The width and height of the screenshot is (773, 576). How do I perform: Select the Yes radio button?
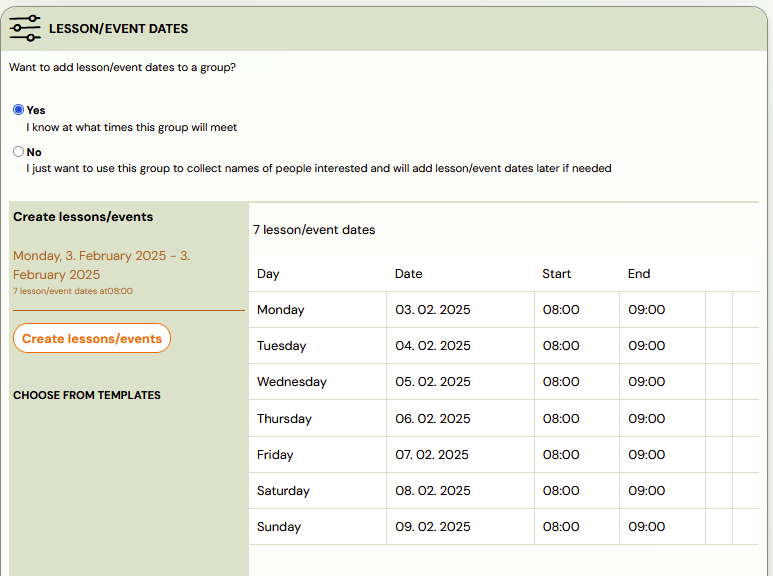pos(18,109)
